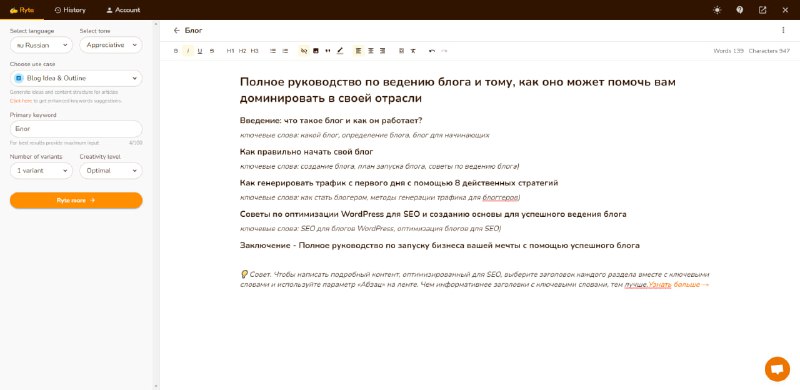
Task: Toggle underline formatting button
Action: [200, 51]
